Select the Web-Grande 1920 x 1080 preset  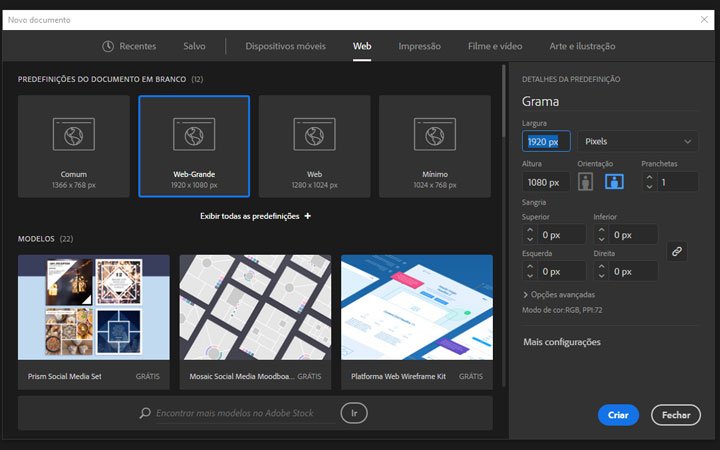pyautogui.click(x=194, y=146)
